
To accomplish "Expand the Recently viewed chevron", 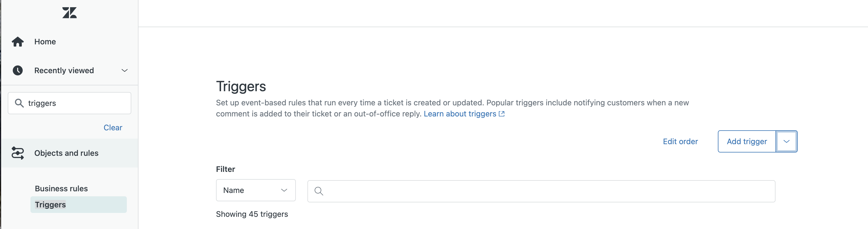I will pos(125,70).
